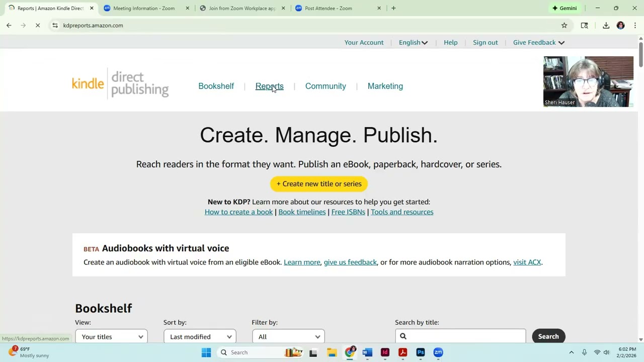Screen dimensions: 644x362
Task: Open the Gemini button
Action: pos(565,8)
